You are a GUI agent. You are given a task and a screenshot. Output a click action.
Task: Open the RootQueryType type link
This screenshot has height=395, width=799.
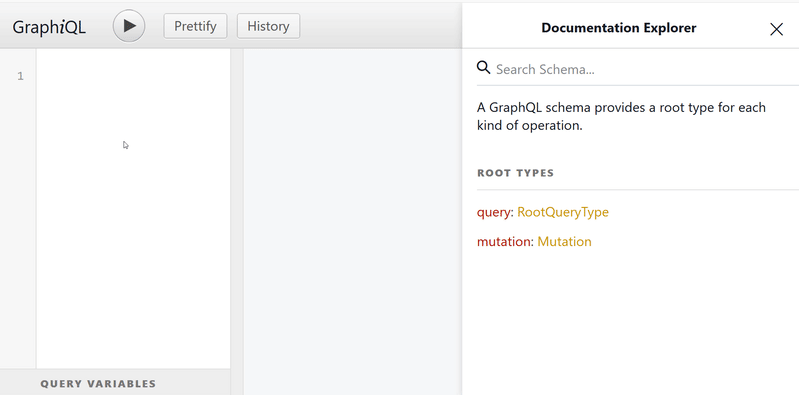pos(563,212)
